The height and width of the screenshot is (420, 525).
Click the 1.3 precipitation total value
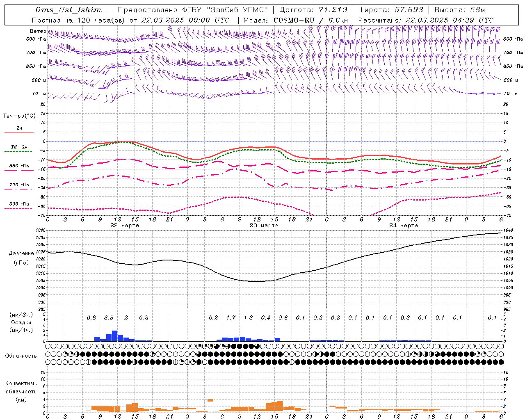[x=248, y=317]
